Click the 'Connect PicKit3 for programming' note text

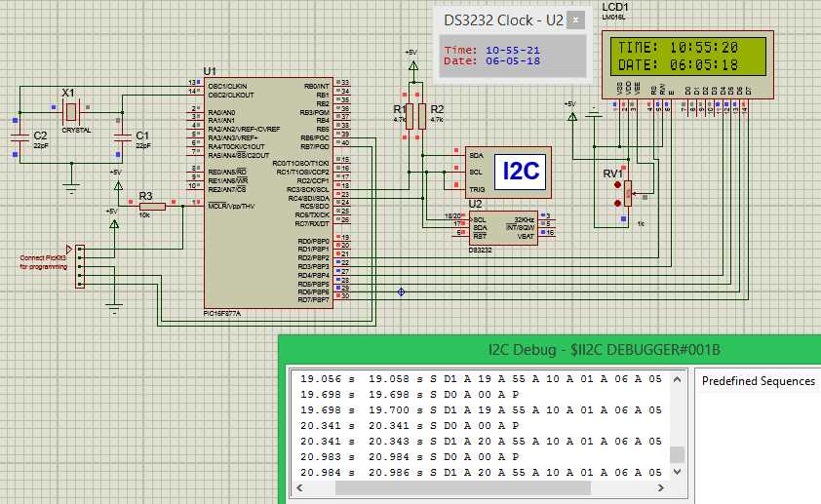(44, 262)
